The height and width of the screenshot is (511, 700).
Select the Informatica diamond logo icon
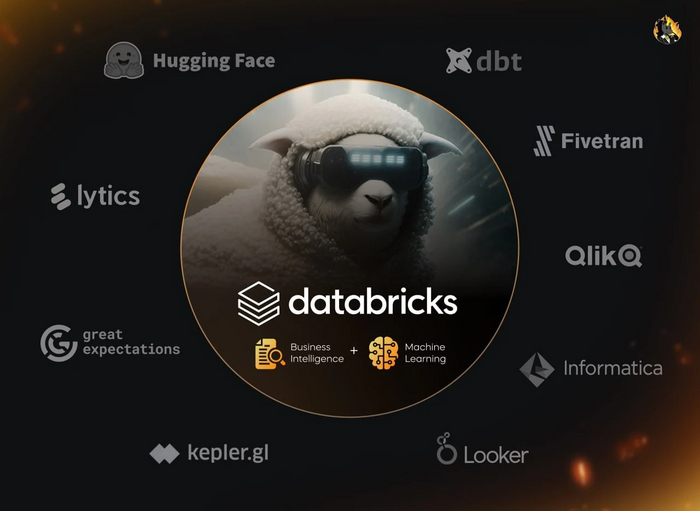pyautogui.click(x=537, y=370)
